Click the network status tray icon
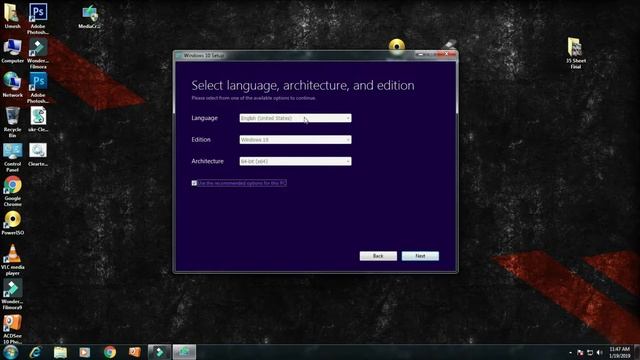Screen dimensions: 640x360 coord(590,352)
